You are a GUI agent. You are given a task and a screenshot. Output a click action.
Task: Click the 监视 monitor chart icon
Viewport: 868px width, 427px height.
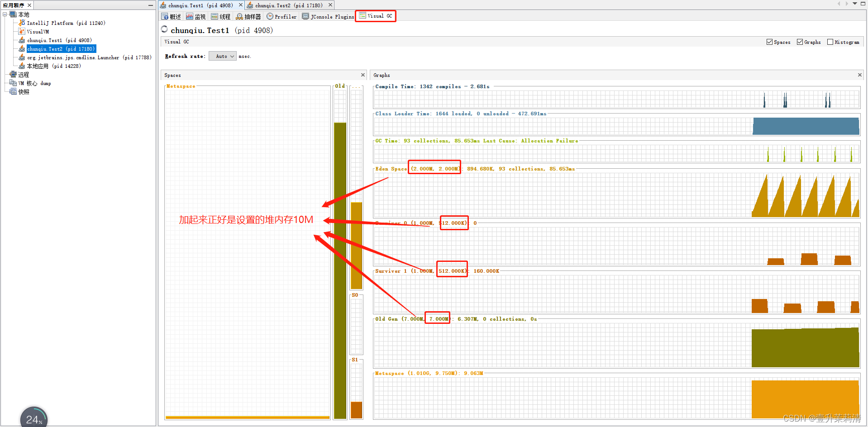(x=190, y=16)
